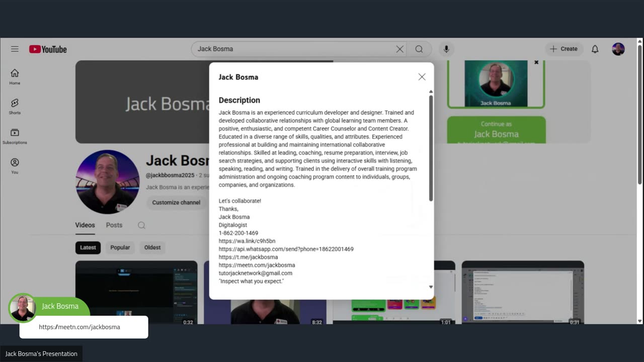Click the Jack Bosma presenter name badge
644x362 pixels.
coord(60,306)
